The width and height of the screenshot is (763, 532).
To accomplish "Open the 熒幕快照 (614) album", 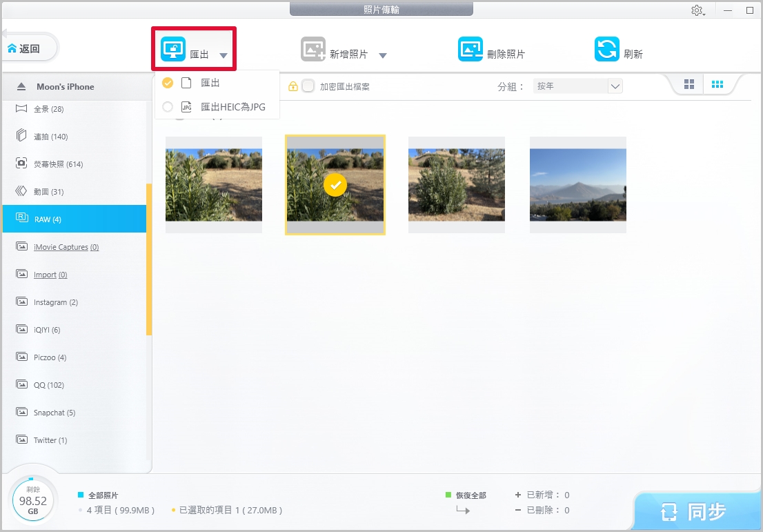I will (x=75, y=164).
